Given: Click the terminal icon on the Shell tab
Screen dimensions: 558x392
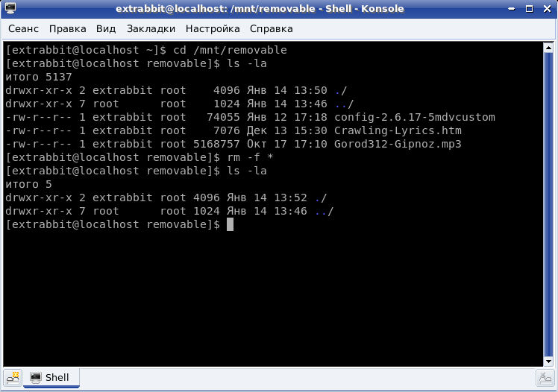Looking at the screenshot, I should pos(35,378).
